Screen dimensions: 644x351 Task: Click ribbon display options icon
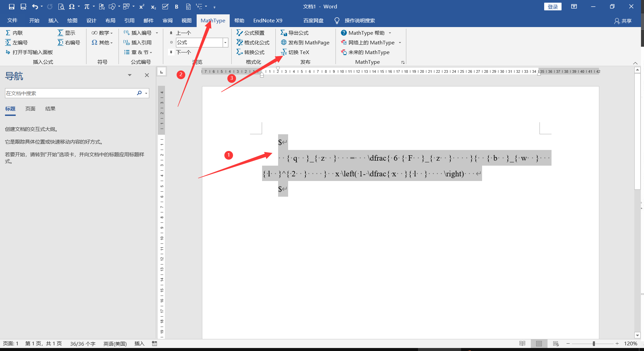[x=574, y=7]
